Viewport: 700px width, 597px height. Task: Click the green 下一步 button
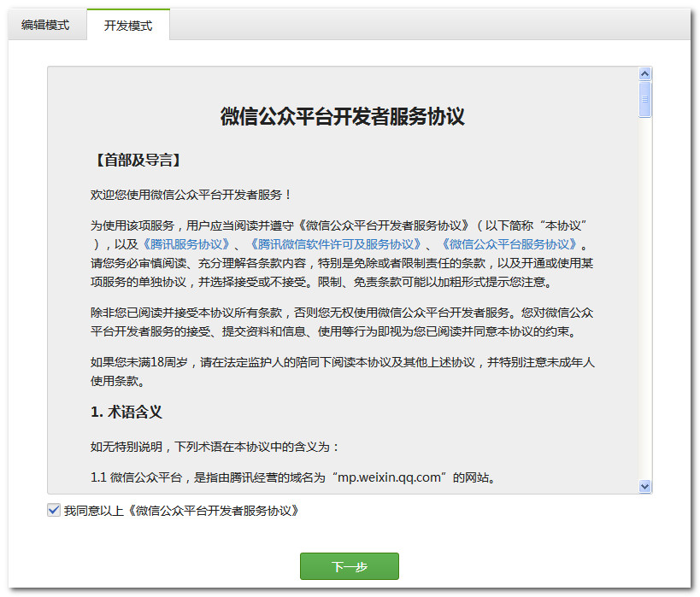349,566
